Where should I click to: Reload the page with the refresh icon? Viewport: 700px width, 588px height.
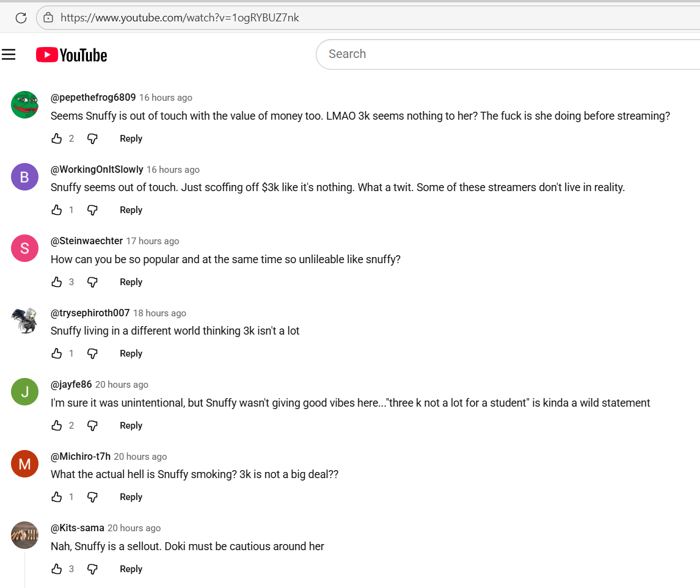[21, 18]
